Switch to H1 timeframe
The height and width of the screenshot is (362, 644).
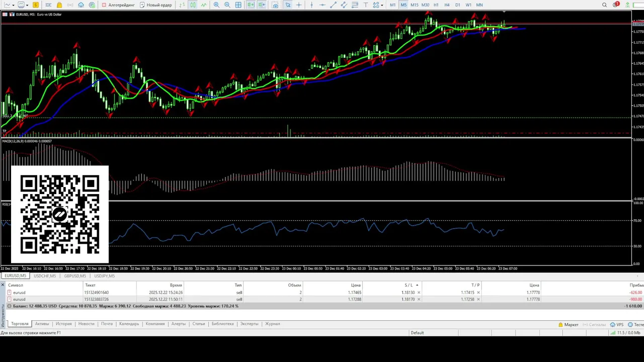coord(436,5)
